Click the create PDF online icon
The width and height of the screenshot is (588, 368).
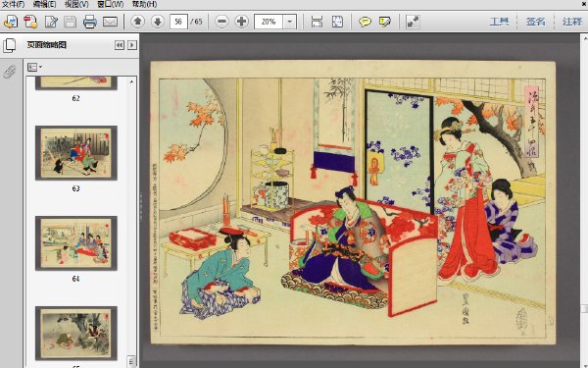[x=11, y=22]
